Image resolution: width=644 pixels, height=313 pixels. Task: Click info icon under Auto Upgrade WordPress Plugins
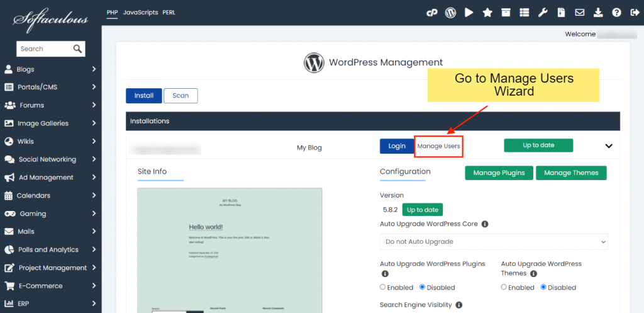pos(385,273)
